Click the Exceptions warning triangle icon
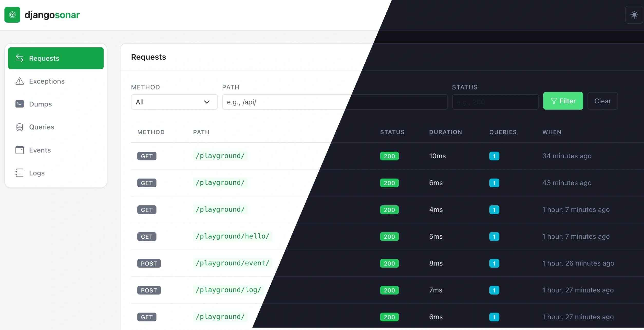 20,81
